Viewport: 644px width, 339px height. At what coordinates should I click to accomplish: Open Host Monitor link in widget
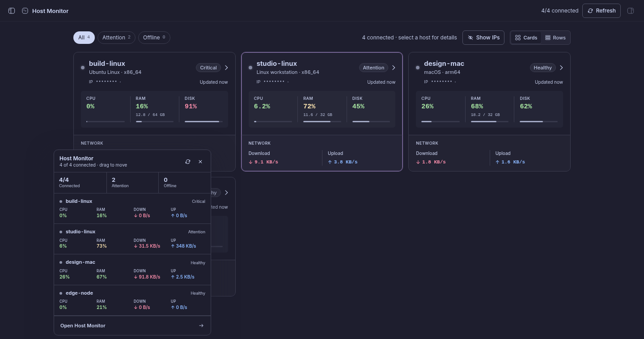(x=132, y=326)
